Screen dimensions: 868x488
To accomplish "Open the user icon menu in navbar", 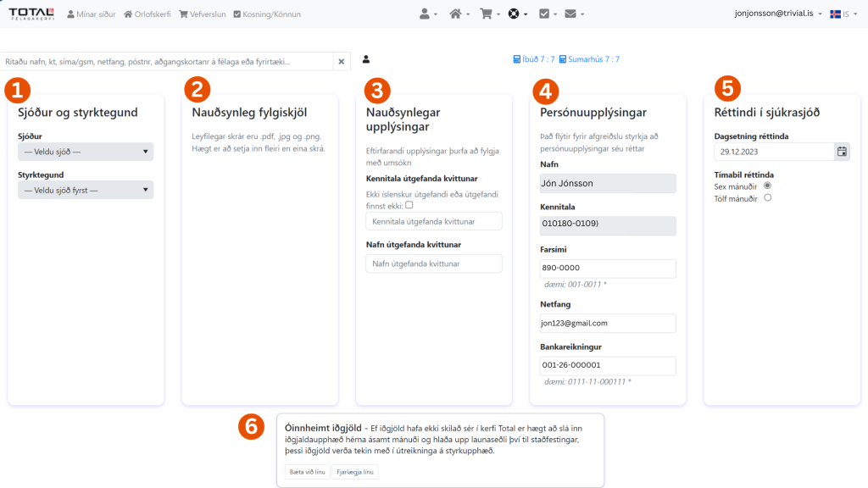I will click(x=428, y=14).
